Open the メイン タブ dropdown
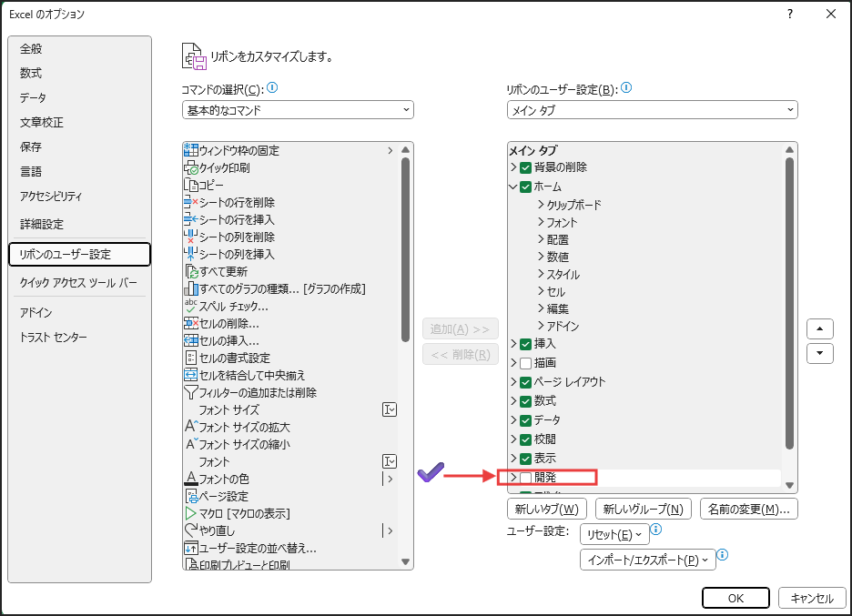This screenshot has width=852, height=616. (x=652, y=110)
